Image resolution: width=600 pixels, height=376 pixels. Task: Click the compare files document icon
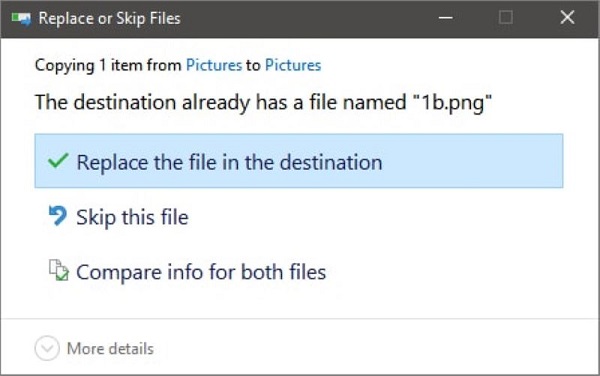59,270
